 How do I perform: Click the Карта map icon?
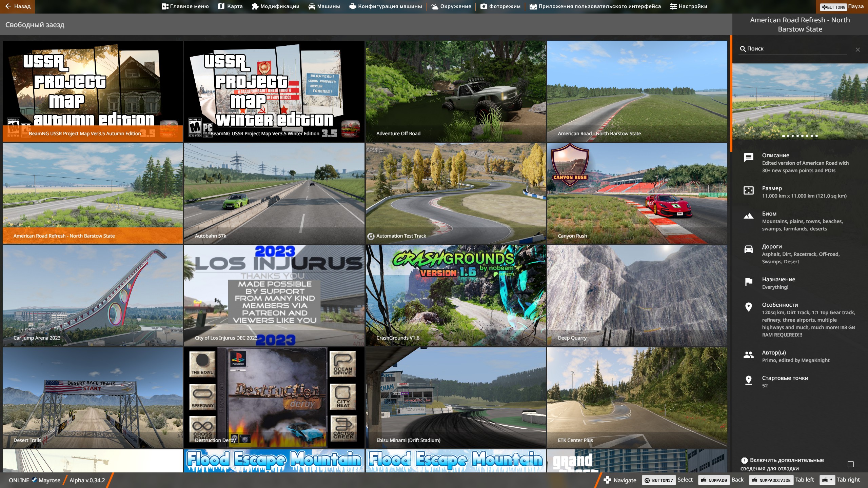[221, 6]
